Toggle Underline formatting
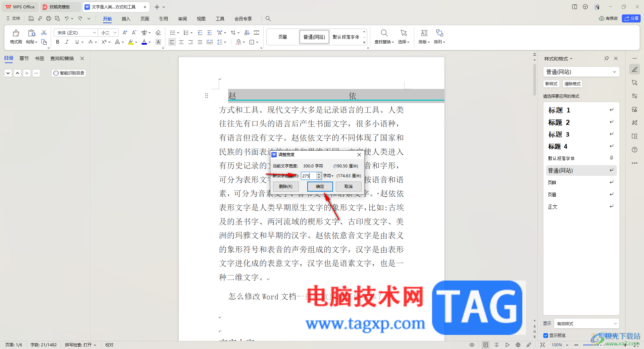The image size is (644, 349). (77, 42)
